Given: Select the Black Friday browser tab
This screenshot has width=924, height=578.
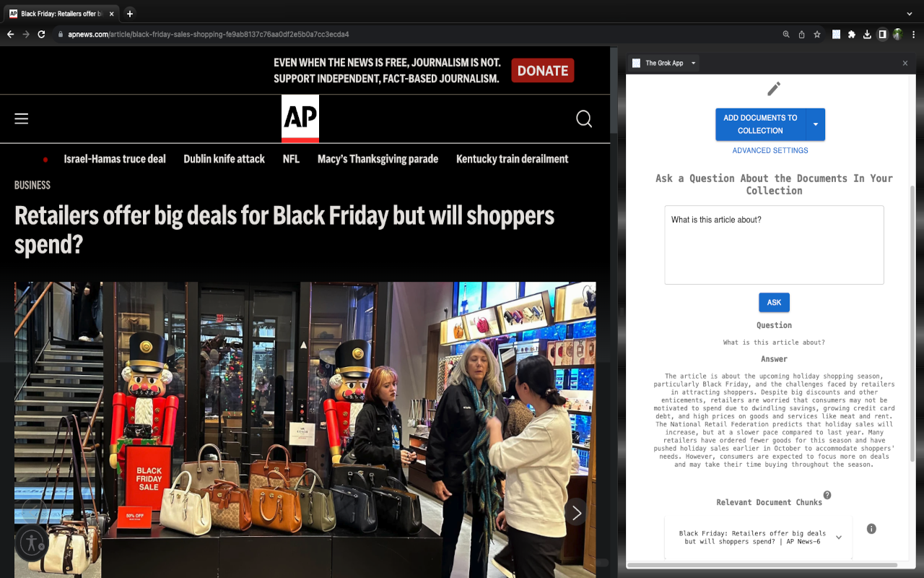Looking at the screenshot, I should coord(58,13).
